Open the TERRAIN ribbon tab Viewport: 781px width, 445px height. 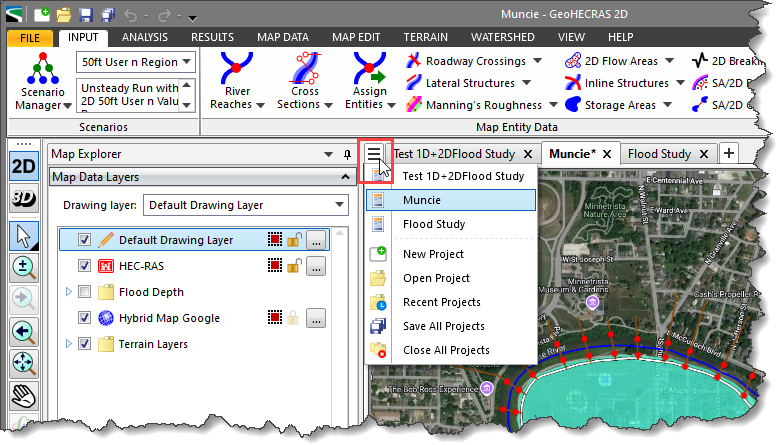426,37
